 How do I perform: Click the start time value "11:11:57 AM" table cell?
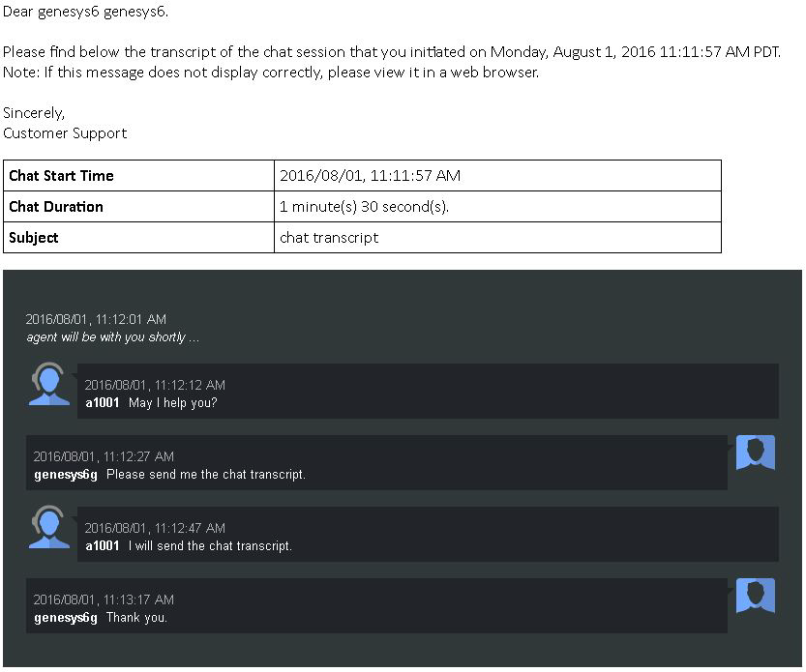pos(370,176)
